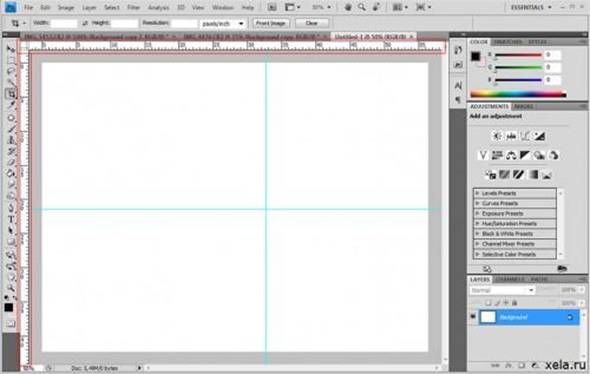590x374 pixels.
Task: Select the Horizontal Type tool
Action: (x=11, y=219)
